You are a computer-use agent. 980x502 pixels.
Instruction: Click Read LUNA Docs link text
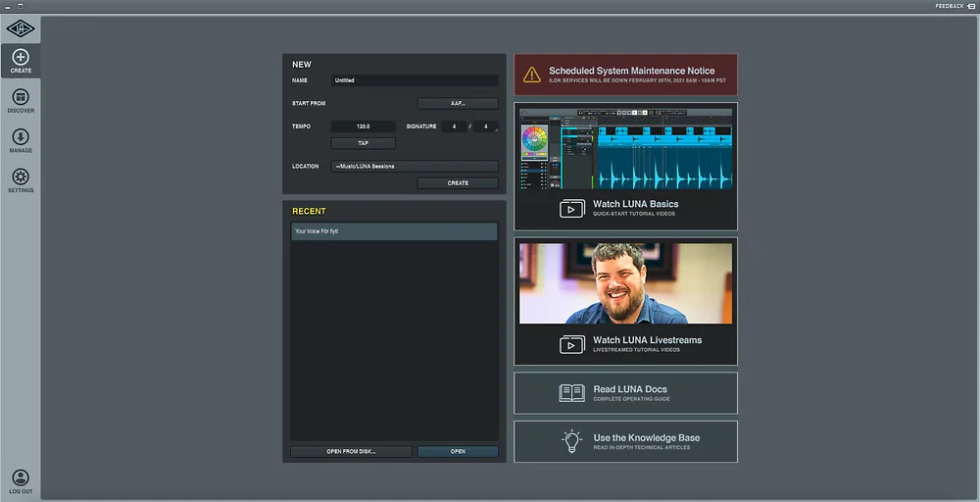[630, 389]
